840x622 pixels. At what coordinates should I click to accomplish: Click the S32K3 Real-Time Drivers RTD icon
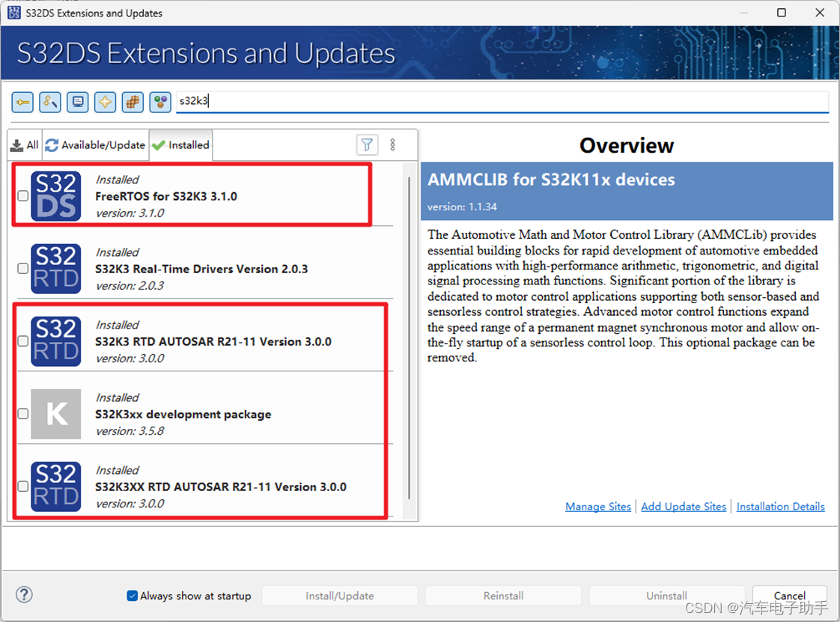(55, 269)
